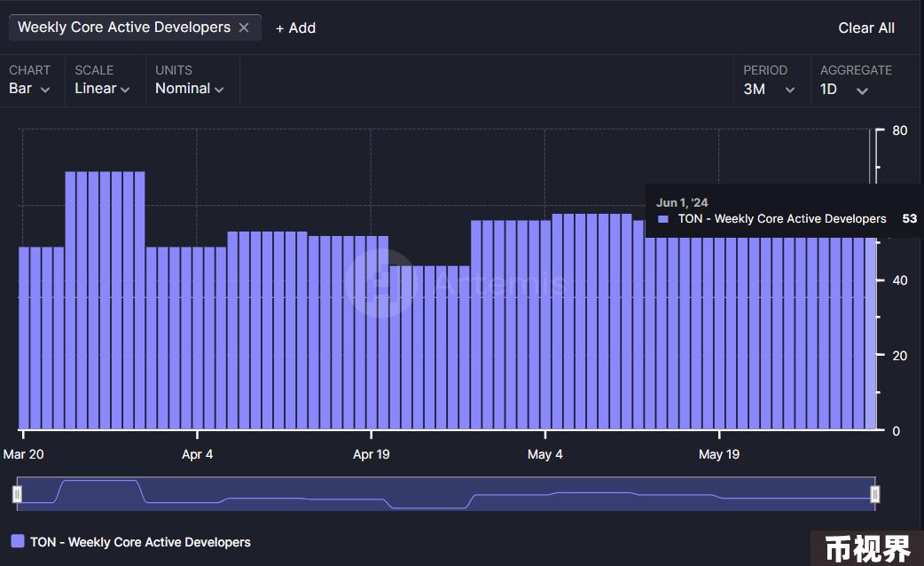Click the 80 y-axis value
Viewport: 924px width, 566px height.
click(900, 130)
